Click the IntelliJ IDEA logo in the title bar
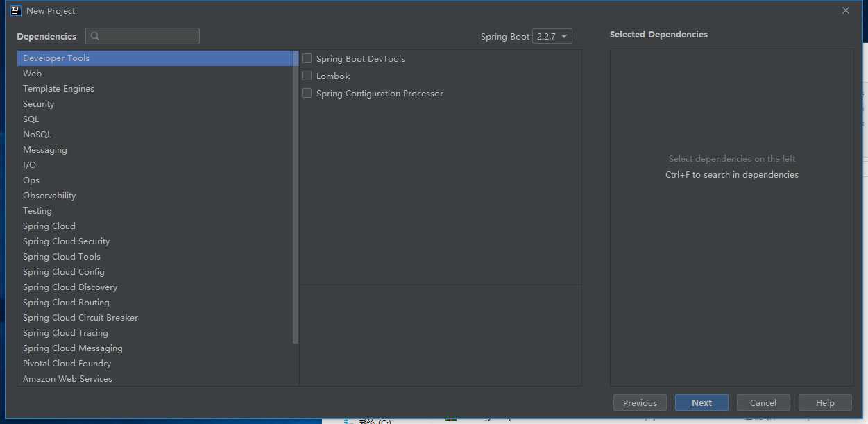 15,10
